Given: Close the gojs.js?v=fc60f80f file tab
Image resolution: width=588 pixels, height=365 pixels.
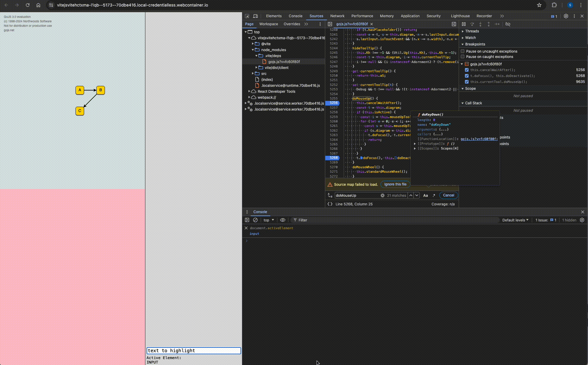Looking at the screenshot, I should [x=372, y=24].
